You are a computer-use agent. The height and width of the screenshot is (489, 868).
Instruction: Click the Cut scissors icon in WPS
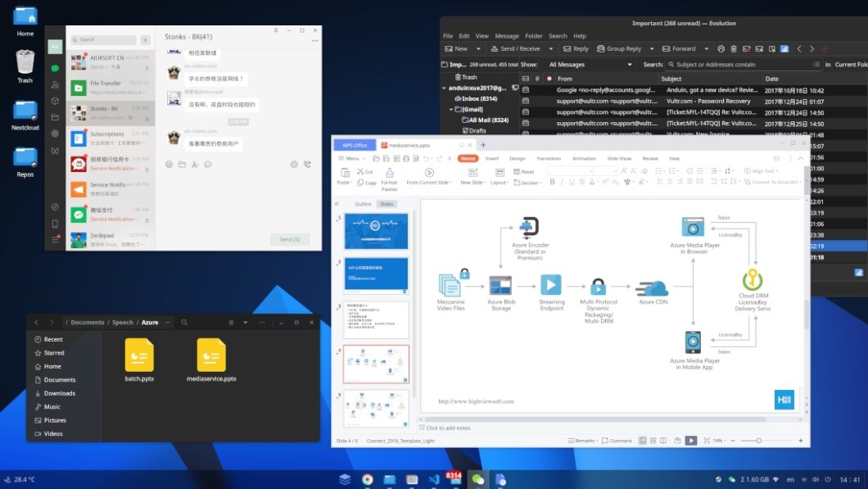pyautogui.click(x=359, y=171)
